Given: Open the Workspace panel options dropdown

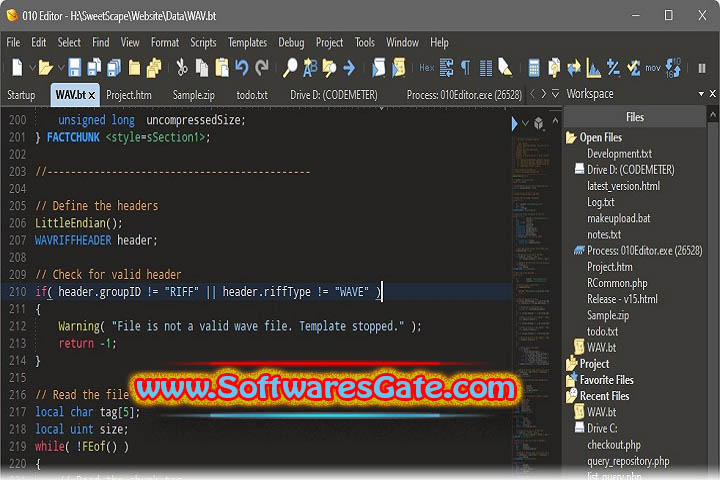Looking at the screenshot, I should click(x=701, y=94).
